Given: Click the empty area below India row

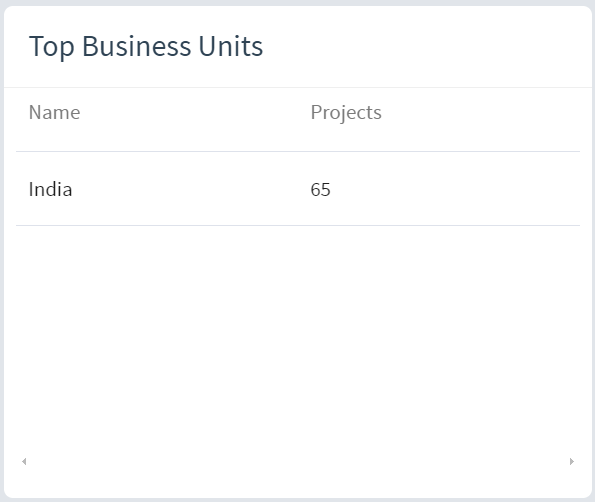Looking at the screenshot, I should click(x=298, y=338).
